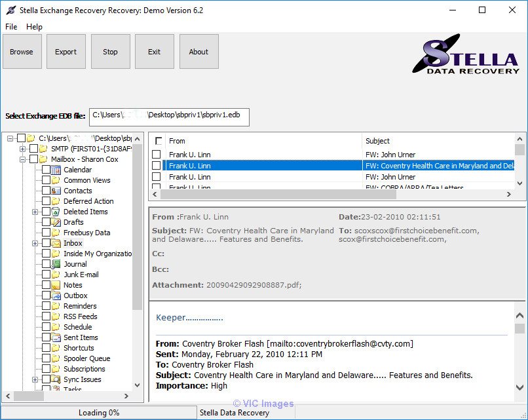
Task: Collapse the root C:\Users tree node
Action: pos(10,138)
